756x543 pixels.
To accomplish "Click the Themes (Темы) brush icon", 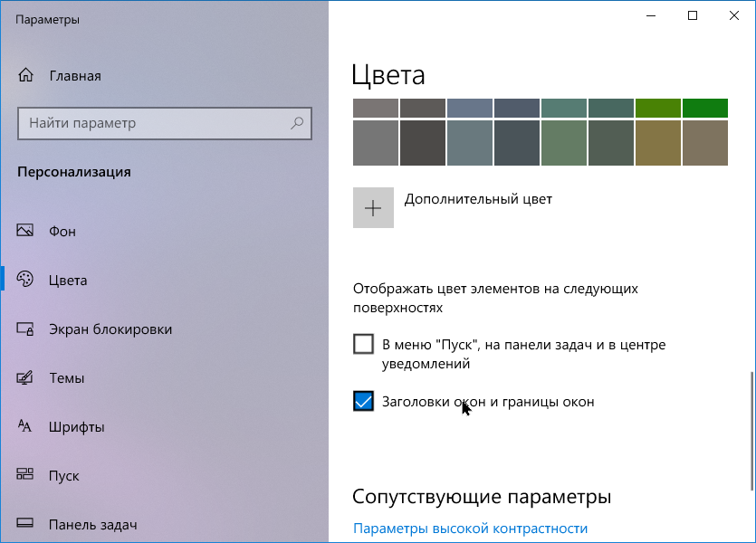I will pyautogui.click(x=25, y=378).
